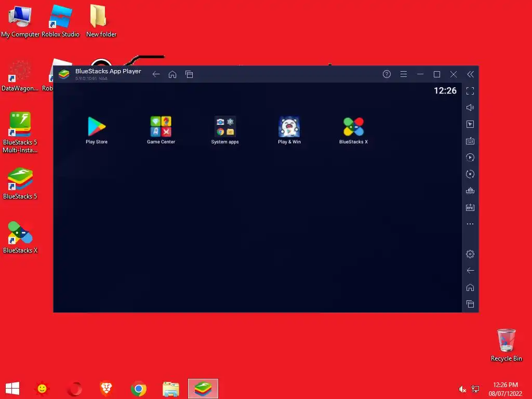Open Opera from the taskbar
The width and height of the screenshot is (532, 399).
coord(74,389)
